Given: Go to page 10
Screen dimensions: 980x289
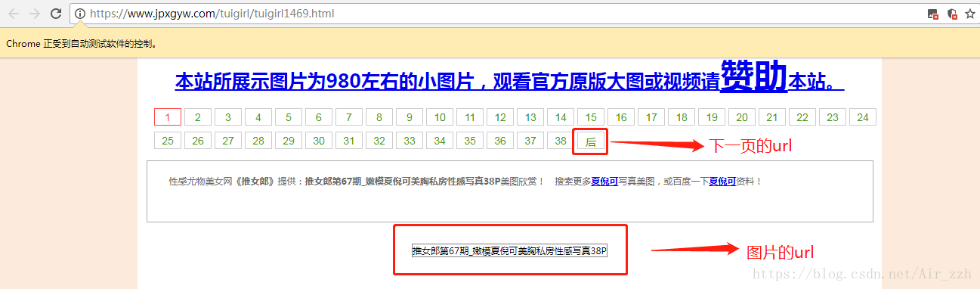Looking at the screenshot, I should [440, 117].
